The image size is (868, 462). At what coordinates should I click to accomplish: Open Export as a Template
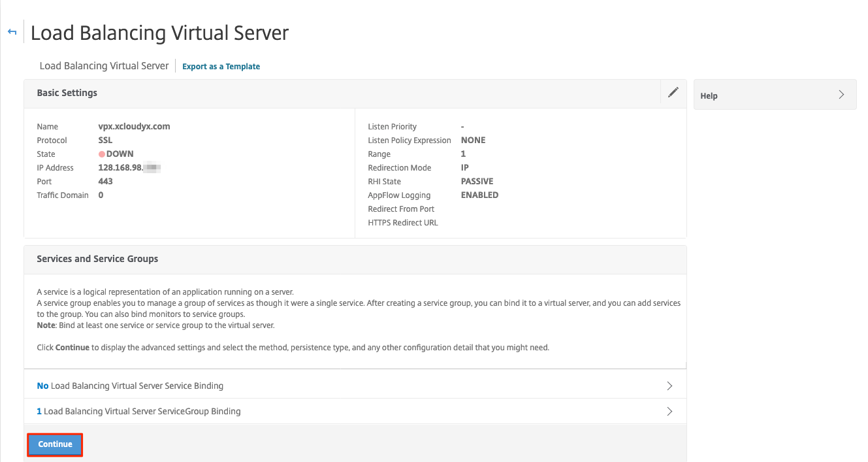pyautogui.click(x=221, y=66)
